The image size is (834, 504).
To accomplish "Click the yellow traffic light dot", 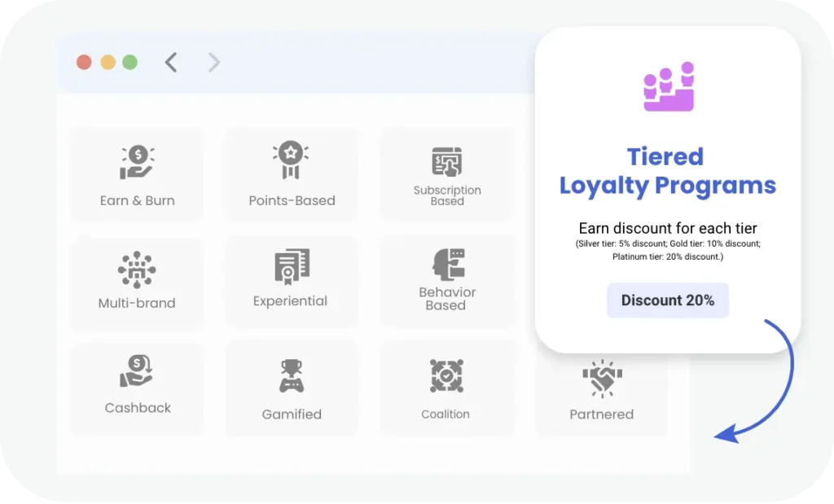I will click(107, 61).
